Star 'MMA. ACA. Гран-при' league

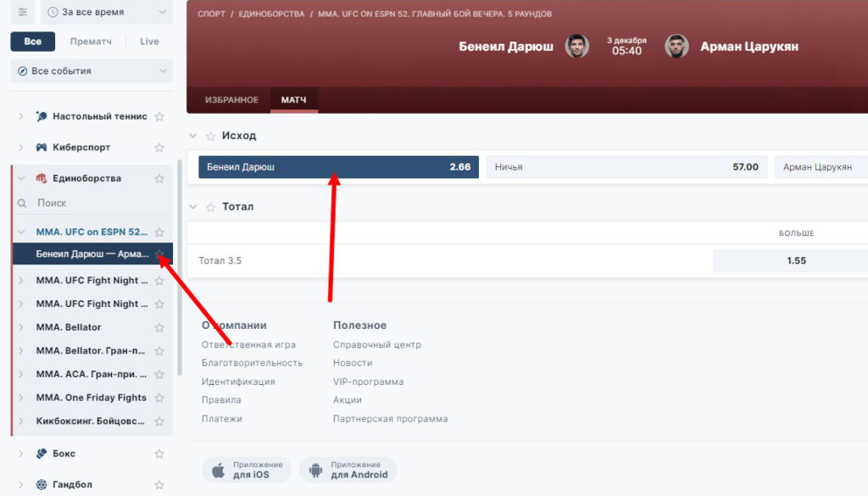159,374
